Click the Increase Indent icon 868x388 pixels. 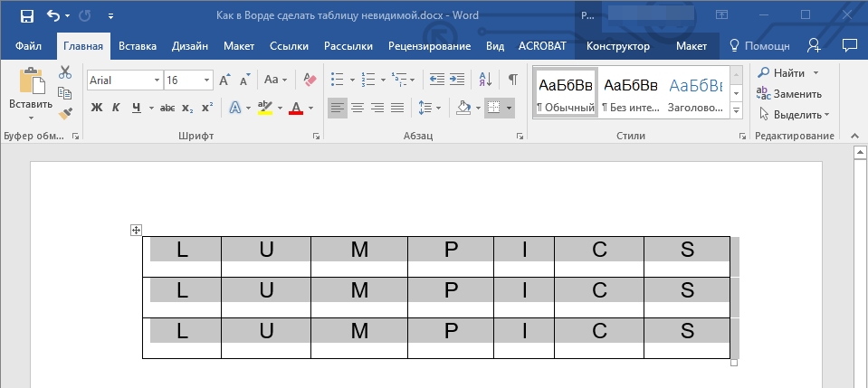(457, 80)
